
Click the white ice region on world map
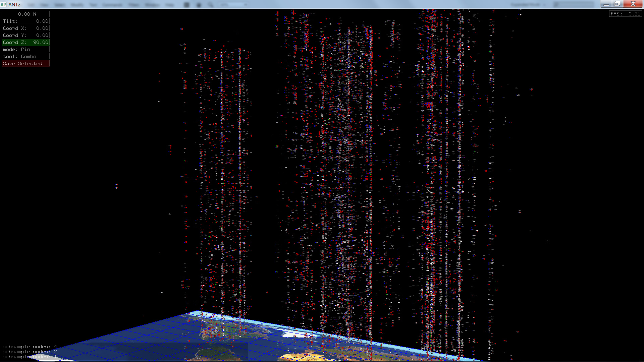point(292,334)
